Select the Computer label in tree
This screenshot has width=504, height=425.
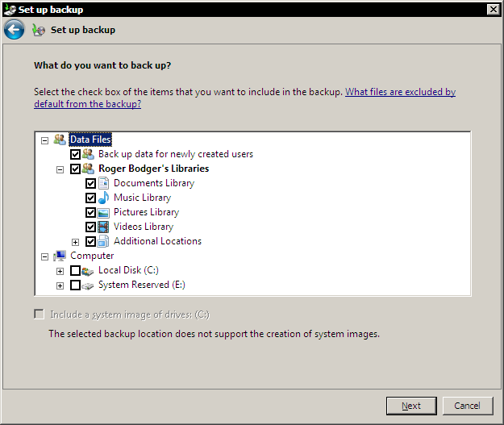pyautogui.click(x=92, y=256)
